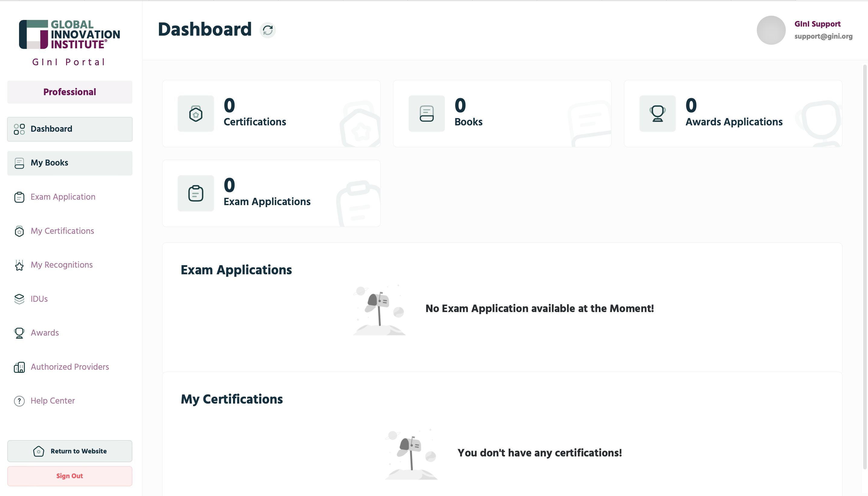Screen dimensions: 868x496
Task: Open the 0 Awards Applications summary card
Action: (733, 114)
